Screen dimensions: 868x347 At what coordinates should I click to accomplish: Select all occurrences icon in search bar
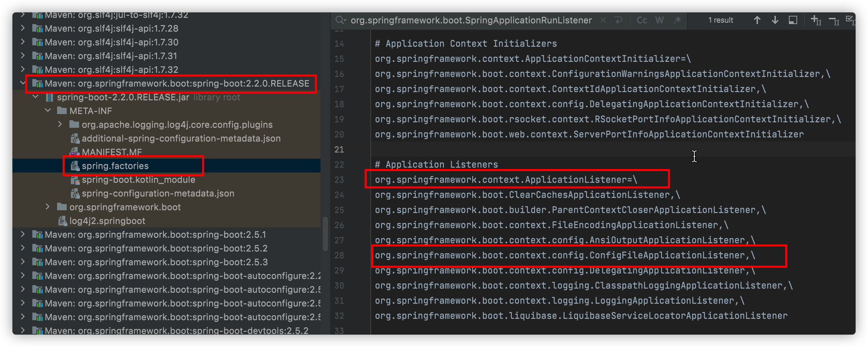pos(850,20)
